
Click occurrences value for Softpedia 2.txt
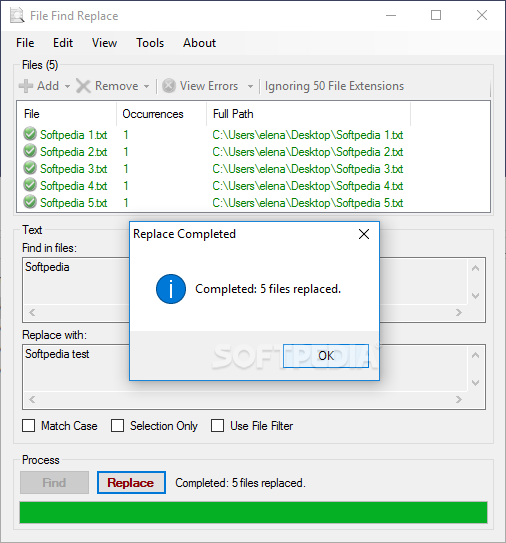tap(126, 152)
